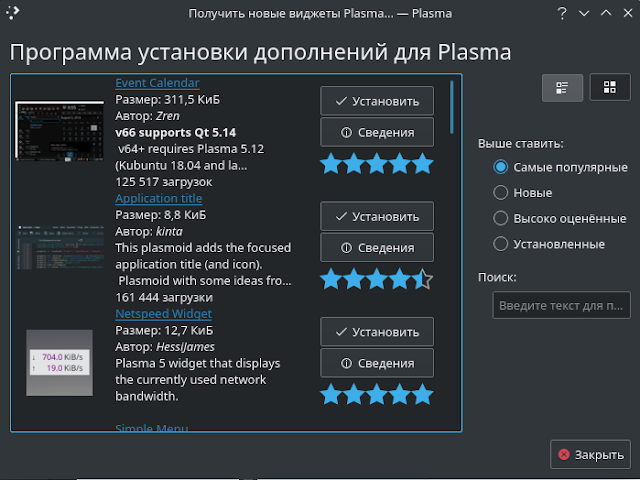Open the Netspeed Widget link
This screenshot has width=640, height=480.
point(163,314)
